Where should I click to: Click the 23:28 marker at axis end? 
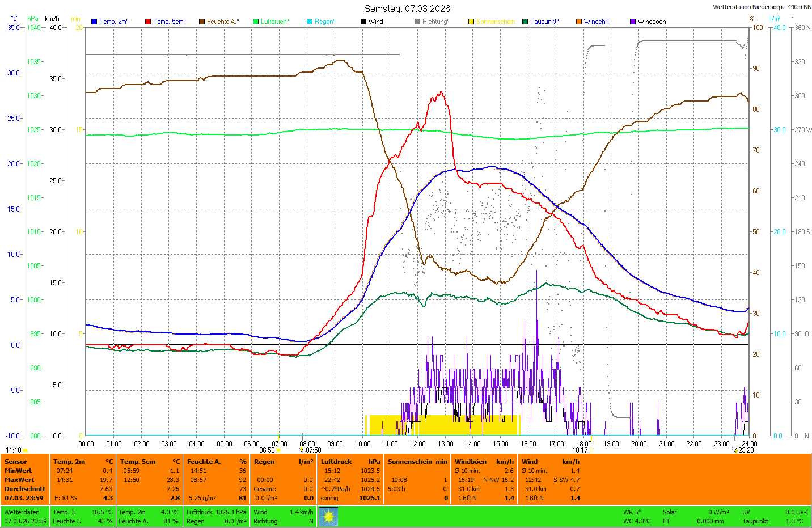[x=735, y=450]
